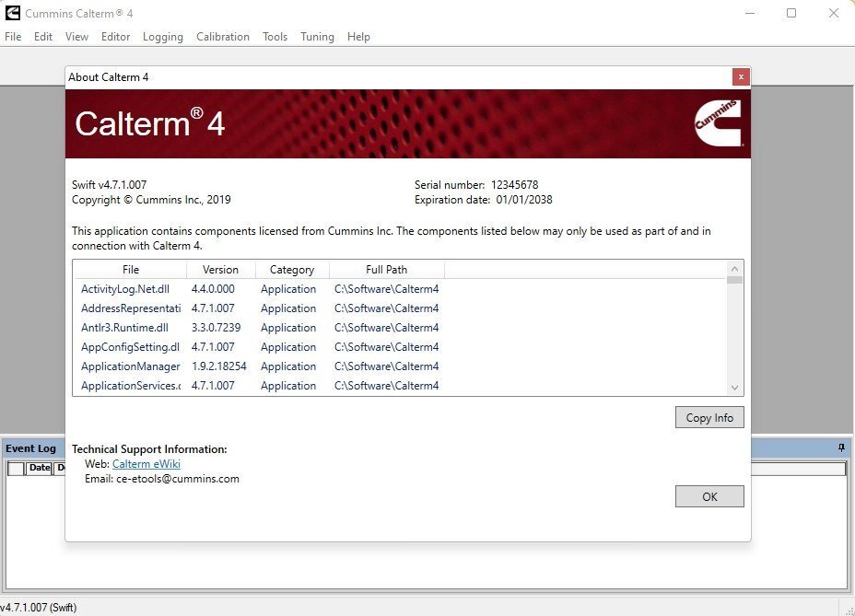Image resolution: width=855 pixels, height=616 pixels.
Task: Open the Tuning menu
Action: 317,37
